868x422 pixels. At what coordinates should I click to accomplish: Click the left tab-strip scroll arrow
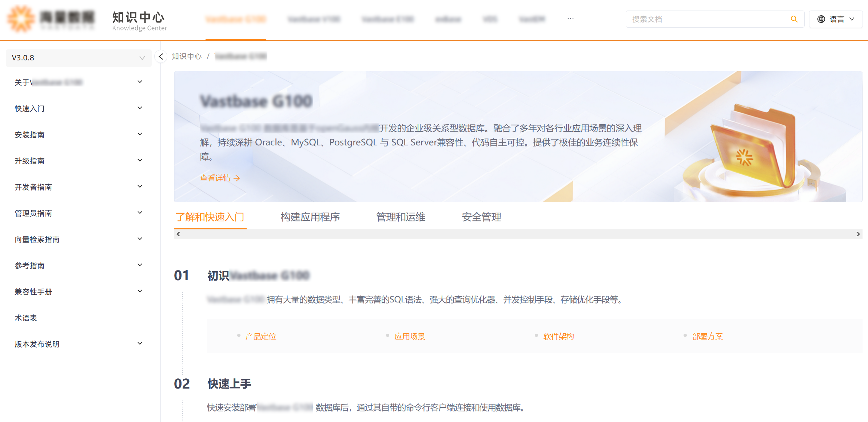click(x=178, y=234)
